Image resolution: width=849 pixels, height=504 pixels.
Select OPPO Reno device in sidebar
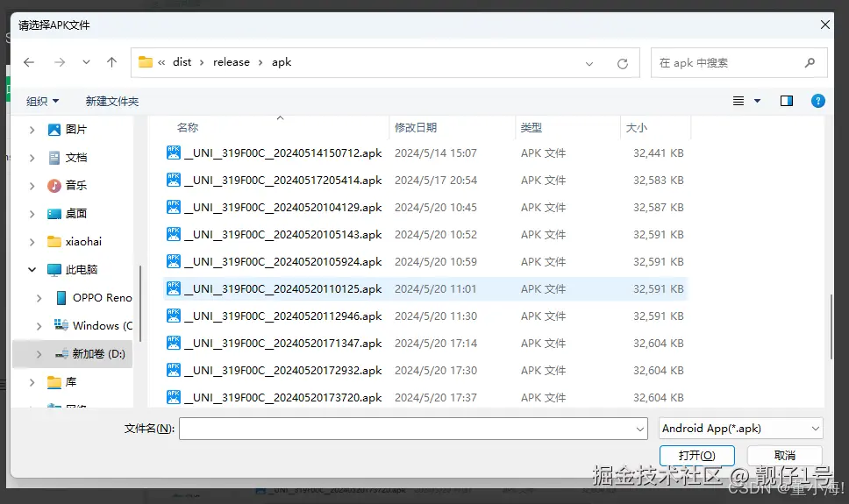pyautogui.click(x=102, y=298)
